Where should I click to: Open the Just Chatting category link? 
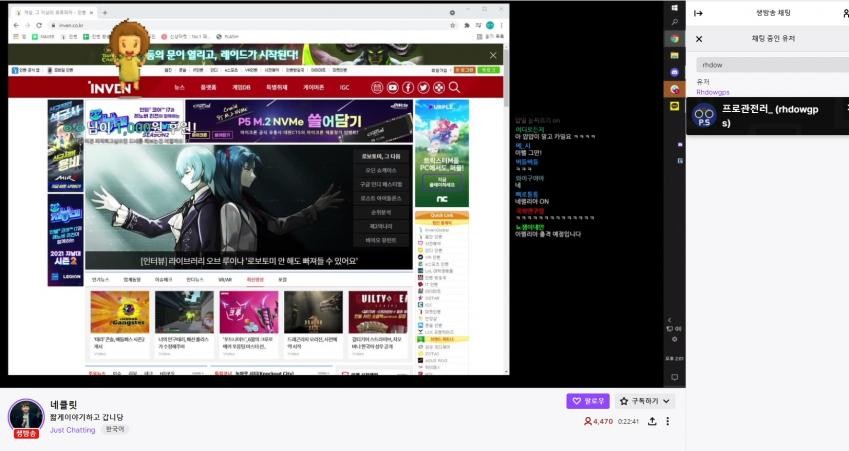tap(73, 430)
